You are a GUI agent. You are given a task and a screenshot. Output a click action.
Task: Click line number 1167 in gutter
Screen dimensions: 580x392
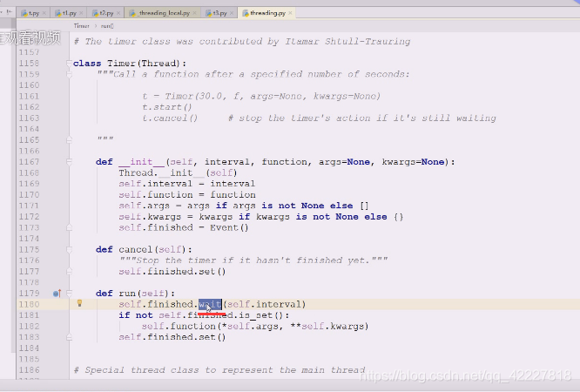pyautogui.click(x=29, y=162)
